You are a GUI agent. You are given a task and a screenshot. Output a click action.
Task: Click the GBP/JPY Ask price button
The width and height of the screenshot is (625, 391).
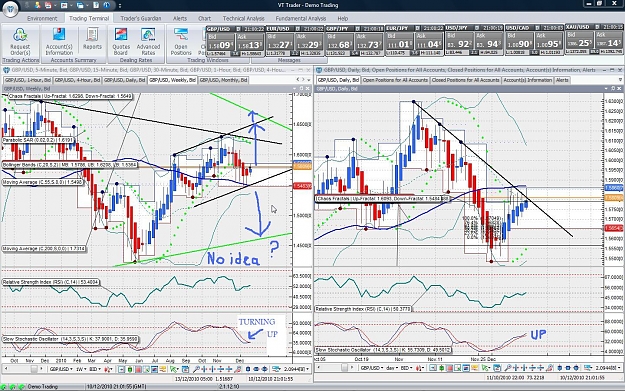tap(369, 42)
